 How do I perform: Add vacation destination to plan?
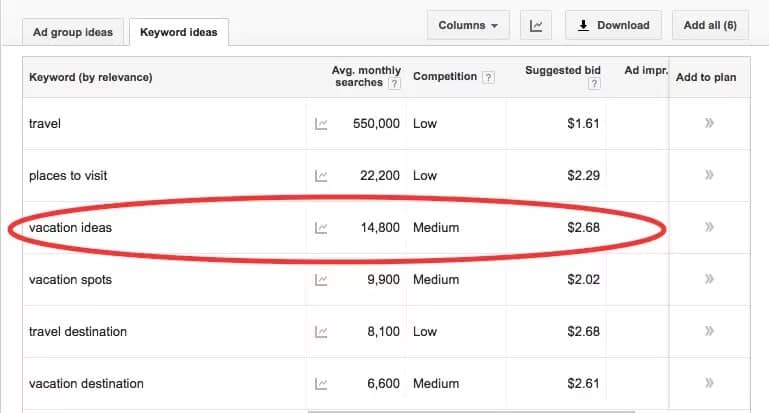pos(709,383)
